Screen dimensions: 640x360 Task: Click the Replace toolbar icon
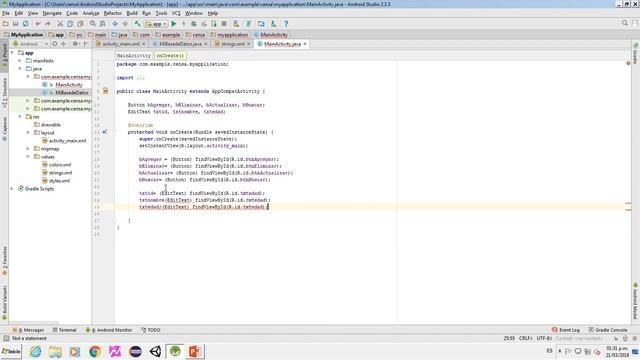point(103,24)
